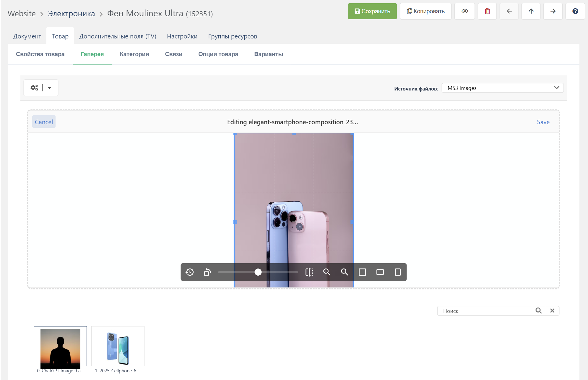Zoom out of the edited image
The image size is (588, 380).
(x=344, y=272)
